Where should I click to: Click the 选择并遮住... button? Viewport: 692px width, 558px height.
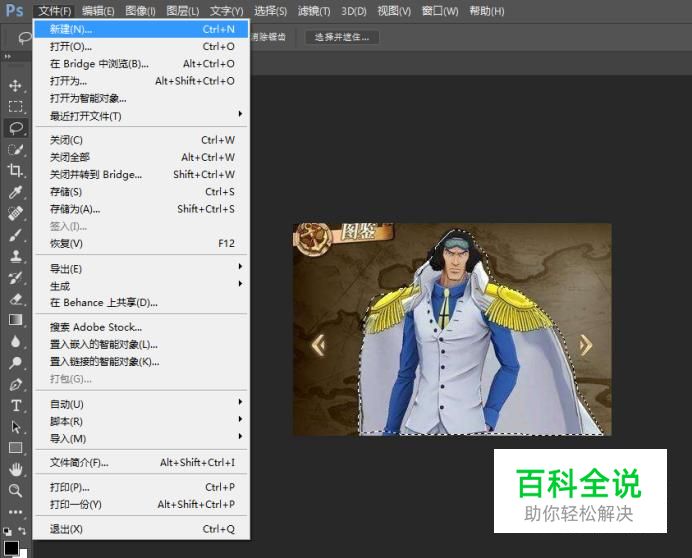[x=342, y=37]
